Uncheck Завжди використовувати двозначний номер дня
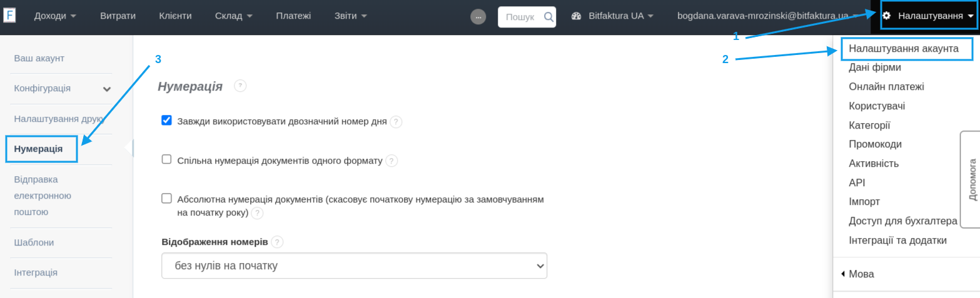Image resolution: width=980 pixels, height=298 pixels. coord(166,121)
